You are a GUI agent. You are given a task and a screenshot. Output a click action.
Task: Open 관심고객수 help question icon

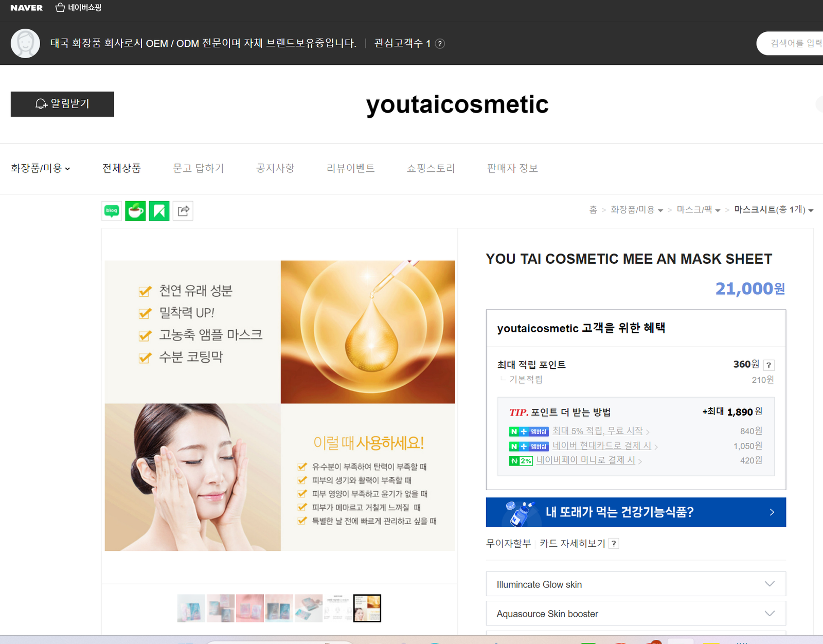440,44
